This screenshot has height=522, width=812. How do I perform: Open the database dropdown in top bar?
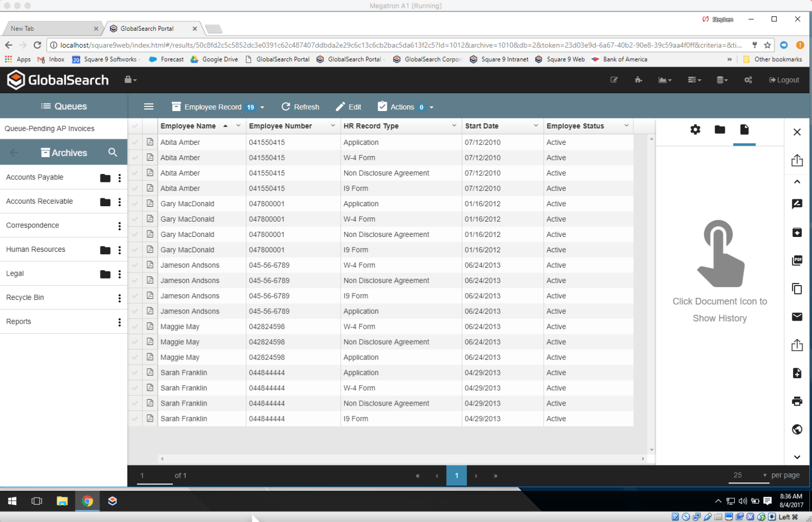(x=722, y=80)
